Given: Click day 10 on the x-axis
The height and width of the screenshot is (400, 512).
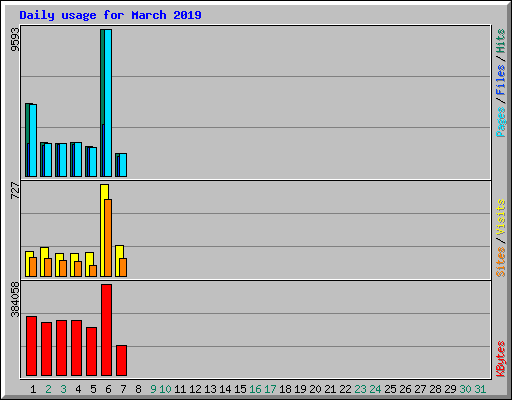Looking at the screenshot, I should (165, 389).
